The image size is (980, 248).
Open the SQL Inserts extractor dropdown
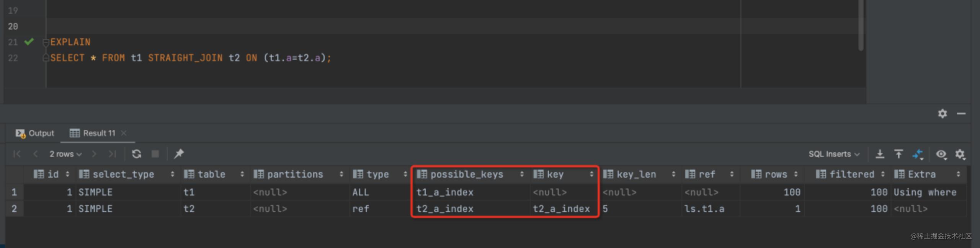[x=834, y=154]
